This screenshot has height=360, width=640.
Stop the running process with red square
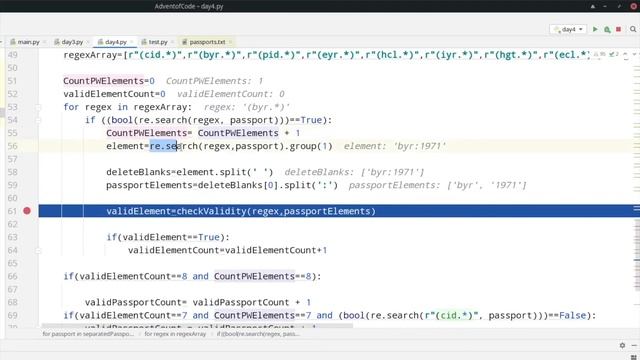(618, 29)
